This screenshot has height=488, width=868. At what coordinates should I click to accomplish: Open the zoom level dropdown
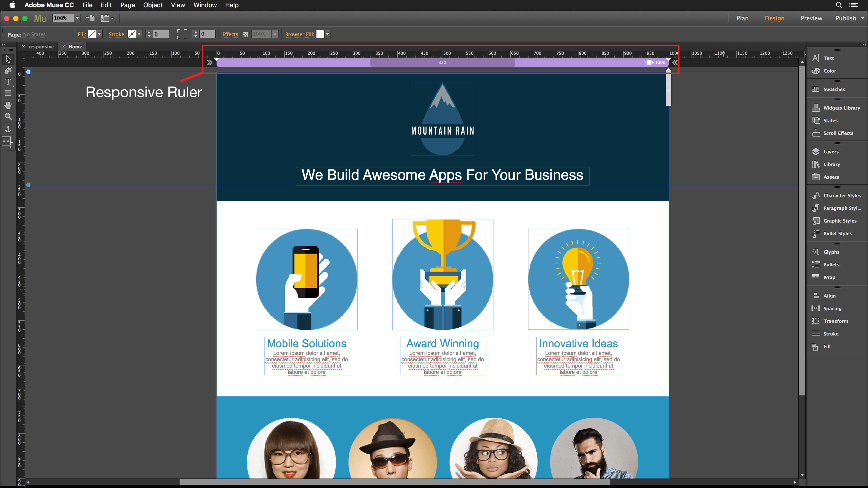click(x=77, y=18)
